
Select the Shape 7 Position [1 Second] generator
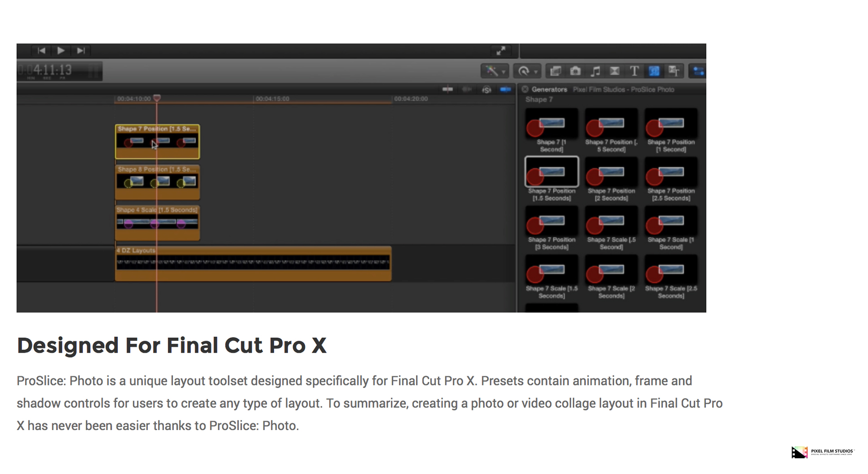tap(671, 130)
